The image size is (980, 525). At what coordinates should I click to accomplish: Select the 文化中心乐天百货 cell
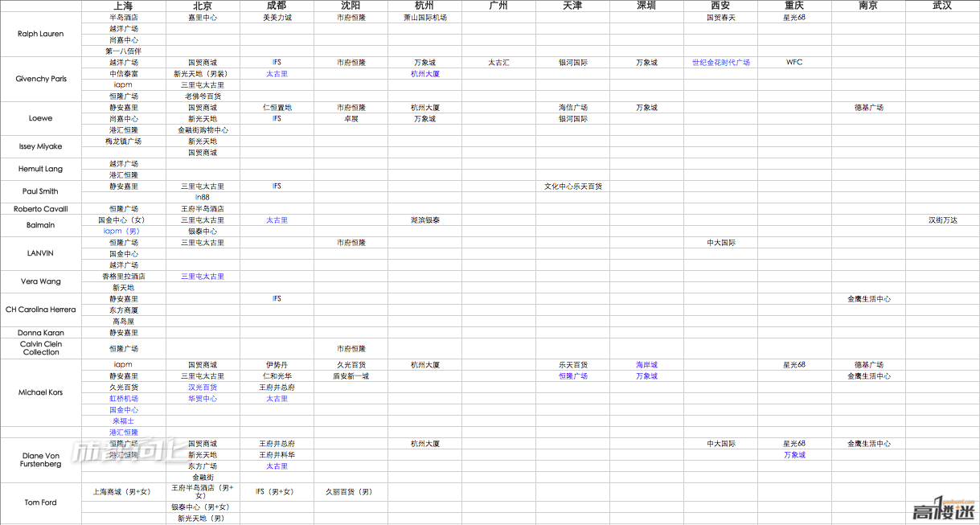click(x=573, y=186)
